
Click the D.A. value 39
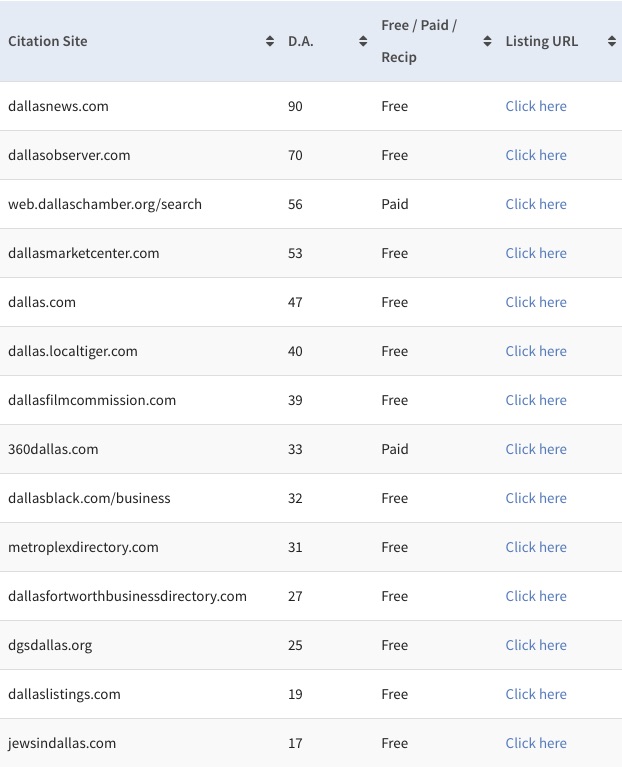[295, 400]
